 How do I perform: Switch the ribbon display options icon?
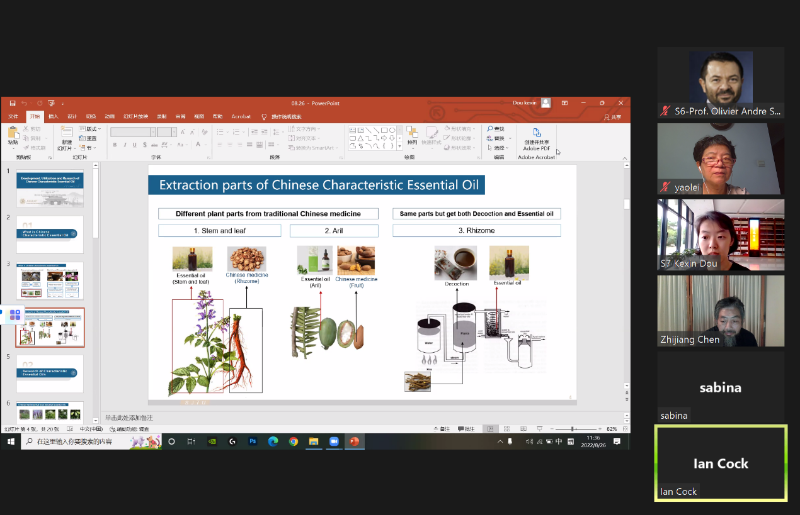[565, 103]
